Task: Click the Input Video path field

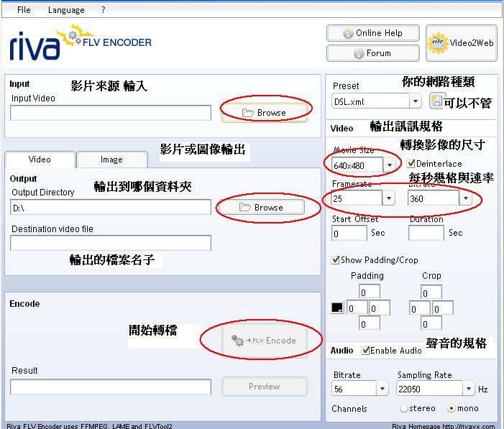Action: [111, 113]
